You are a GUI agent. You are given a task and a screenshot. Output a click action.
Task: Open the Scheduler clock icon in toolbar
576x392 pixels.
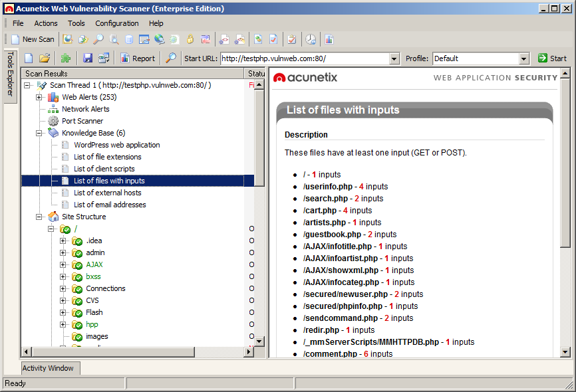click(311, 39)
